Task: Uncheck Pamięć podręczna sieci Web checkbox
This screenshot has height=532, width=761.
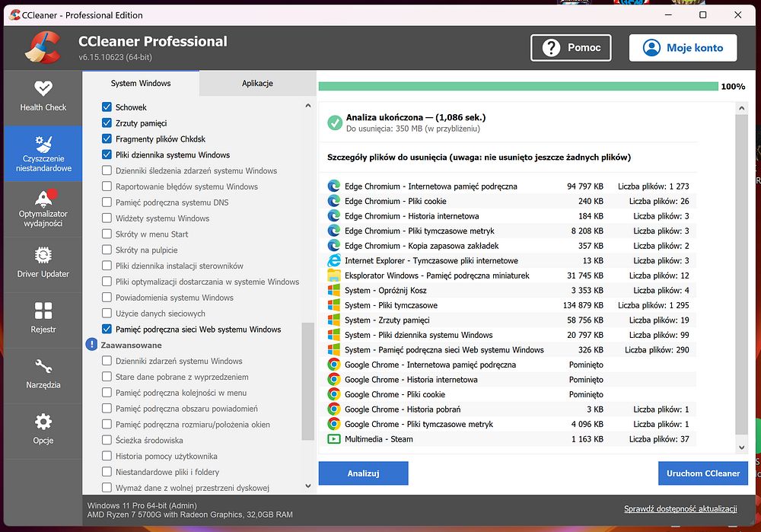Action: click(x=107, y=329)
